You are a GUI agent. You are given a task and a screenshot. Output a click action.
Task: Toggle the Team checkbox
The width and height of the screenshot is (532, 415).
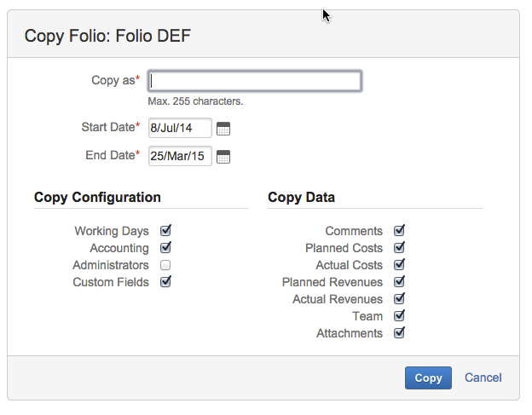point(399,316)
